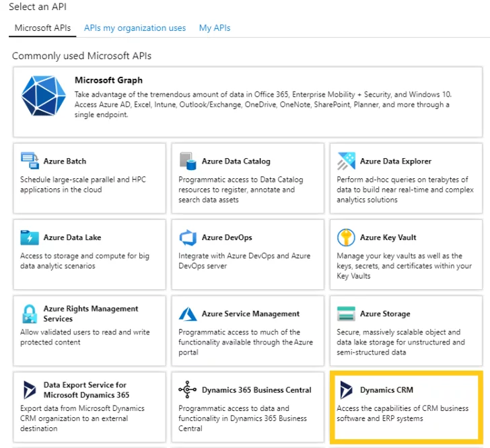
Task: Click the Azure Key Vault key icon
Action: 346,237
